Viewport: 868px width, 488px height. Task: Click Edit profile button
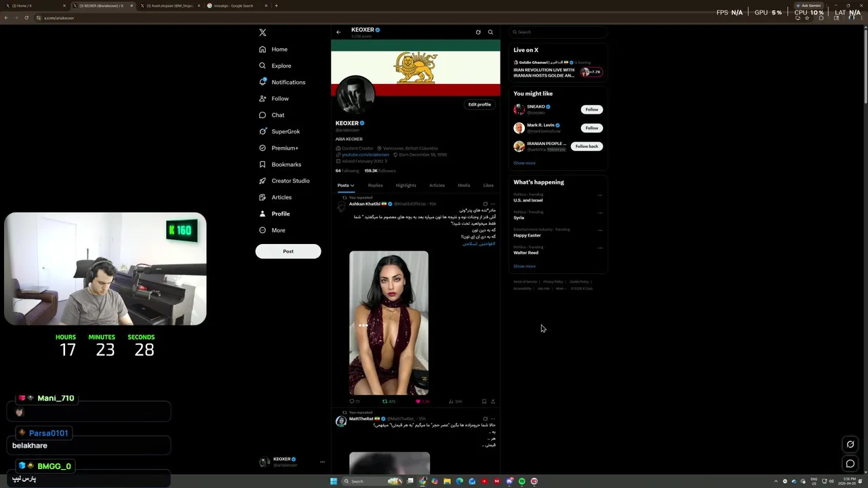pos(479,104)
